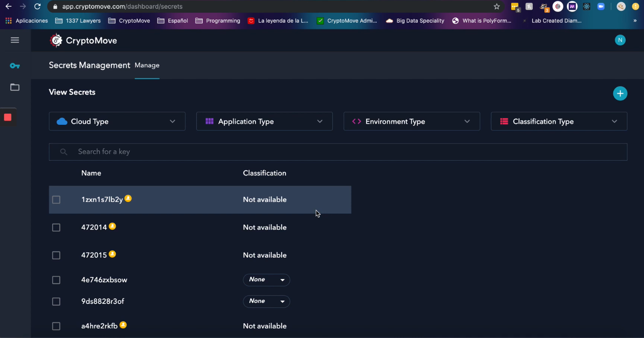
Task: Open the purple M extension icon
Action: [x=572, y=6]
